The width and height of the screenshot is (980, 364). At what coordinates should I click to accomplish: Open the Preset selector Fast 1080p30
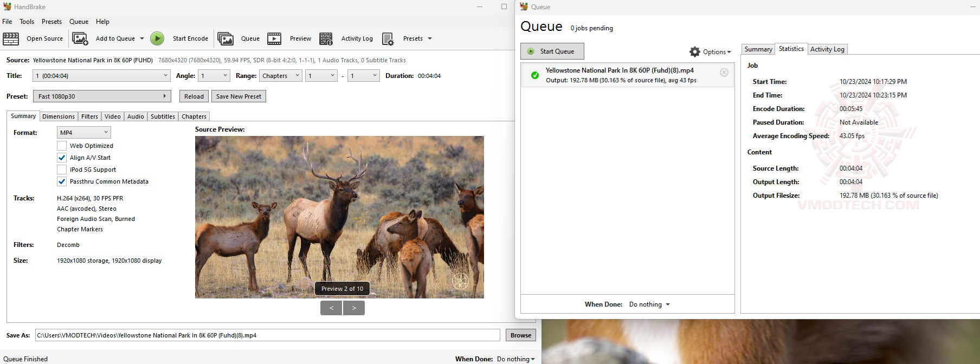pos(102,96)
